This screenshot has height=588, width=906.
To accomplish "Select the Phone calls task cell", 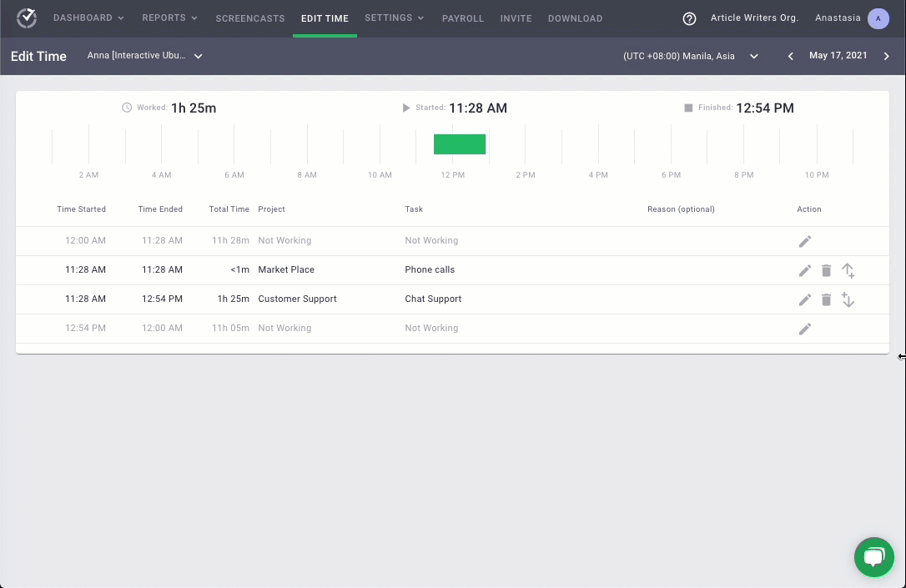I will 430,269.
